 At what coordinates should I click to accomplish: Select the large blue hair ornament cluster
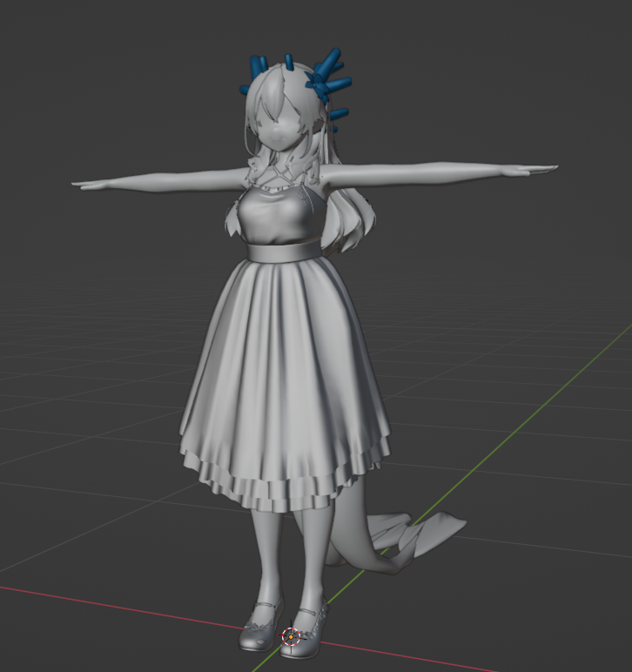pyautogui.click(x=328, y=77)
